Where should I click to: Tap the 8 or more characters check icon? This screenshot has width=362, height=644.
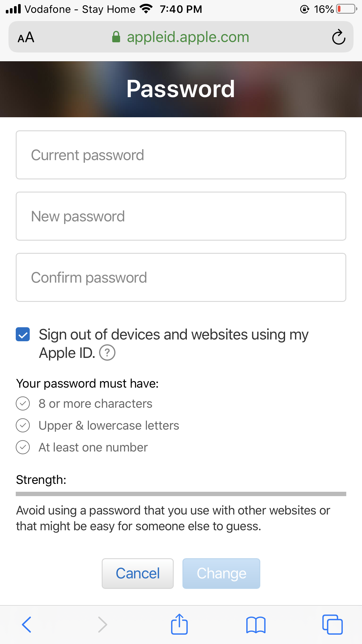[23, 404]
